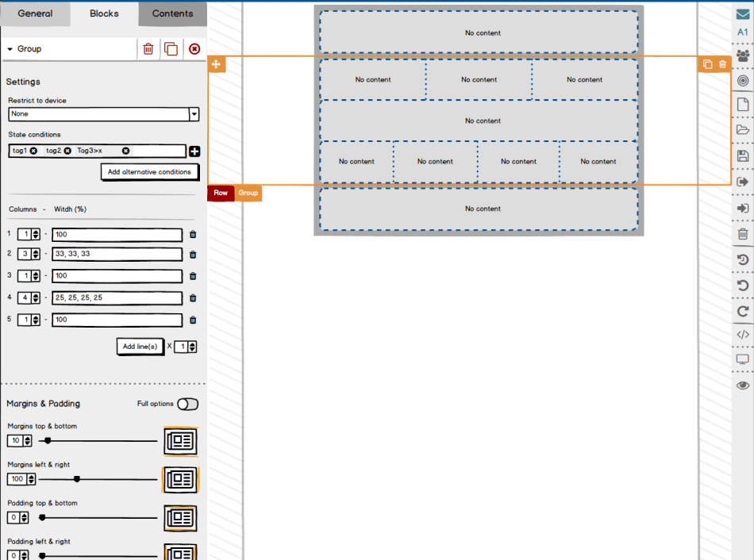The width and height of the screenshot is (754, 560).
Task: Close group settings with red X icon
Action: 194,49
